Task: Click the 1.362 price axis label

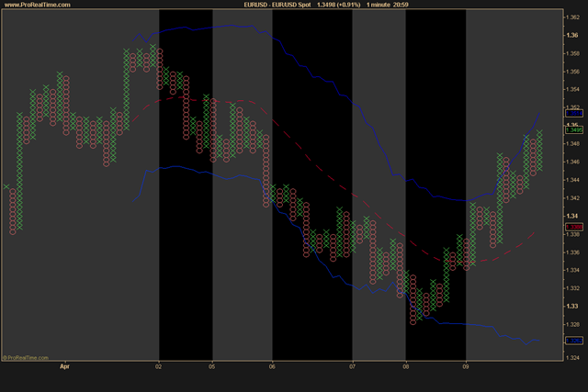Action: (x=572, y=17)
